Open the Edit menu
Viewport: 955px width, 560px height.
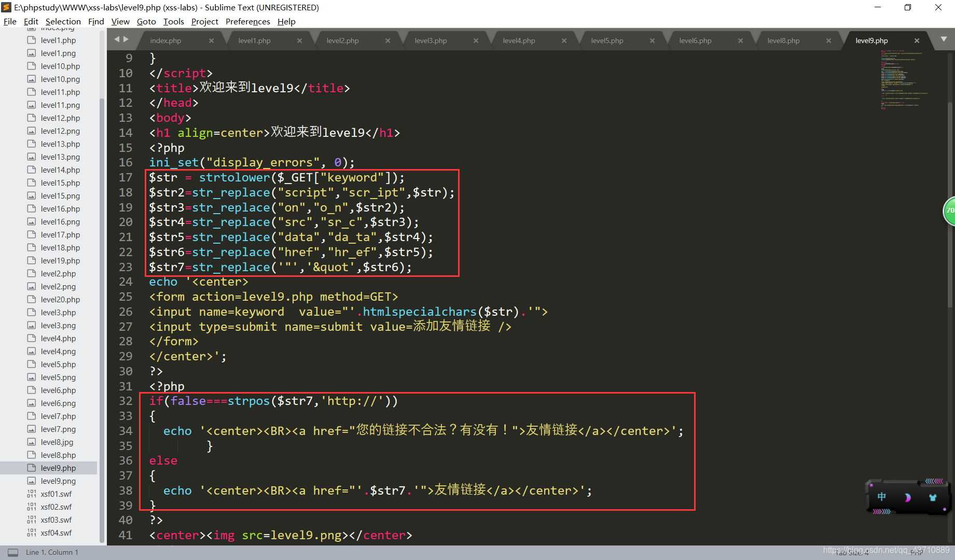tap(31, 21)
